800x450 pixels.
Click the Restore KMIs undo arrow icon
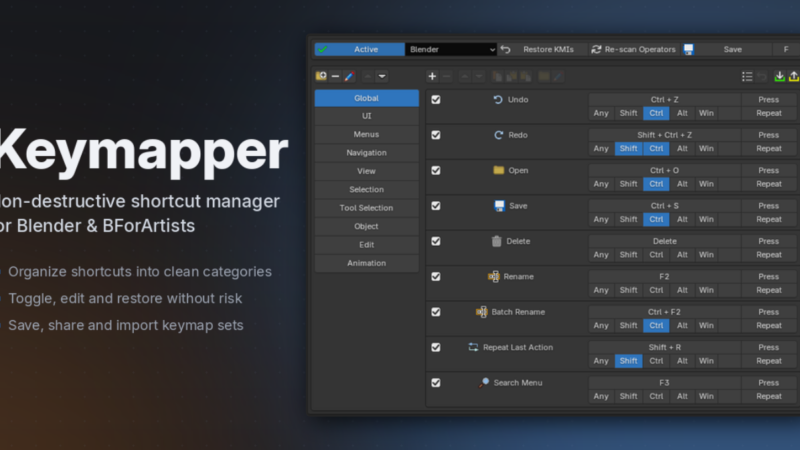(x=506, y=49)
